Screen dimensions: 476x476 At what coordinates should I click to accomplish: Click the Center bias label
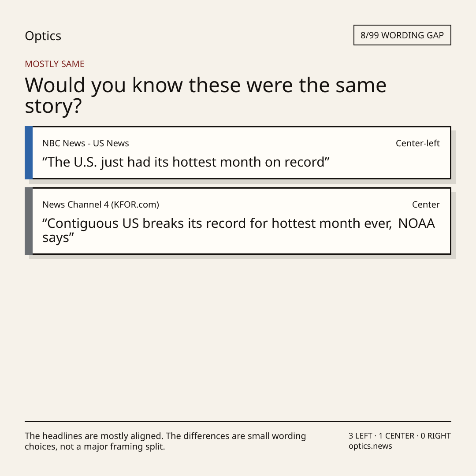click(x=426, y=205)
